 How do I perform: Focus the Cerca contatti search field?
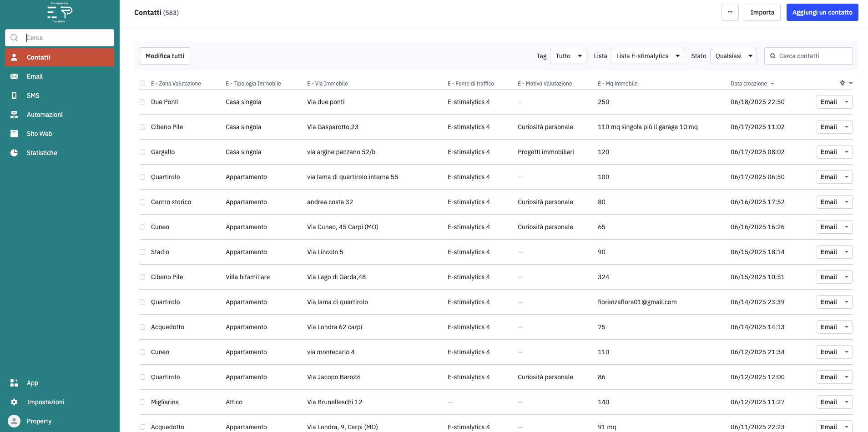click(x=812, y=56)
